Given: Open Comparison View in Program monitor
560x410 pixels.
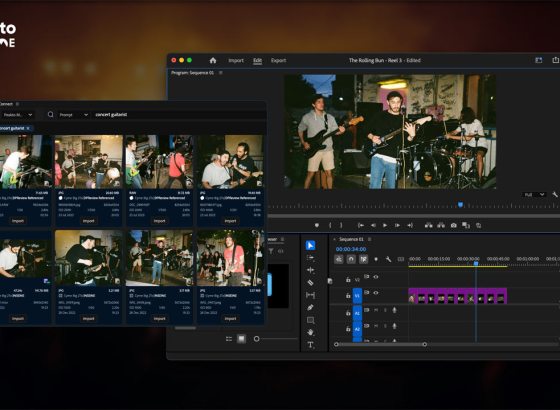Looking at the screenshot, I should 466,225.
